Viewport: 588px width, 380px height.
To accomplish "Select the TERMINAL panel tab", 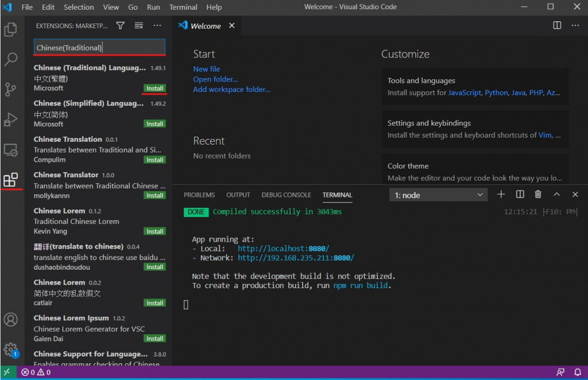I will click(x=337, y=195).
